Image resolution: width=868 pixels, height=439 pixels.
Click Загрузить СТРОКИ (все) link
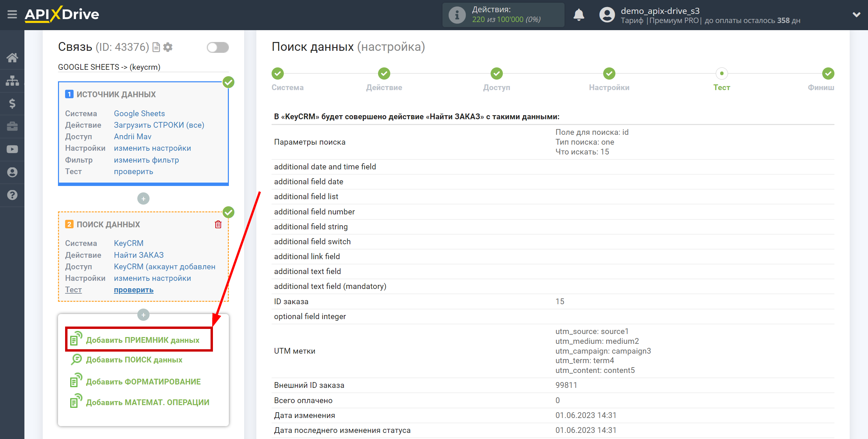tap(159, 125)
